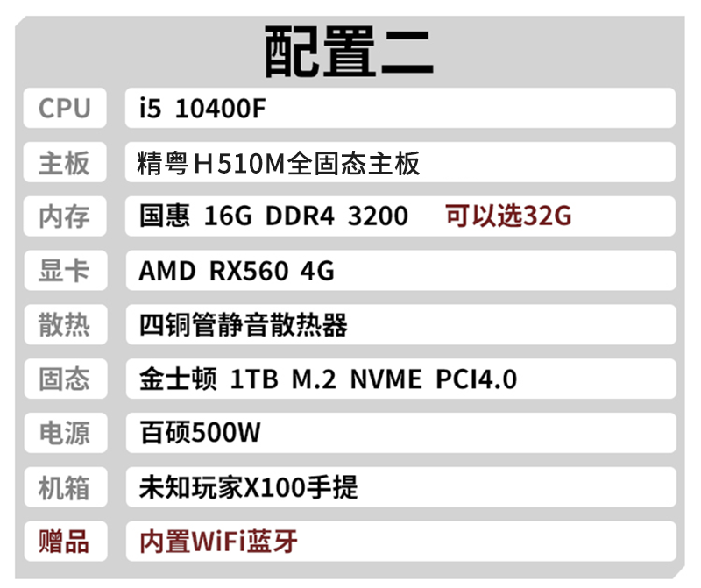701x588 pixels.
Task: Select the 机箱 label cell
Action: (x=65, y=487)
